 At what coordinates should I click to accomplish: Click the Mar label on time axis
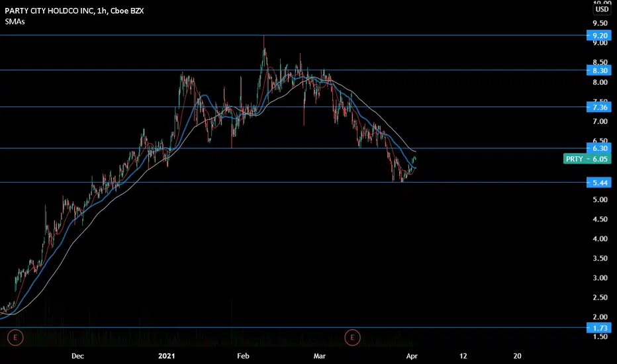(x=320, y=356)
